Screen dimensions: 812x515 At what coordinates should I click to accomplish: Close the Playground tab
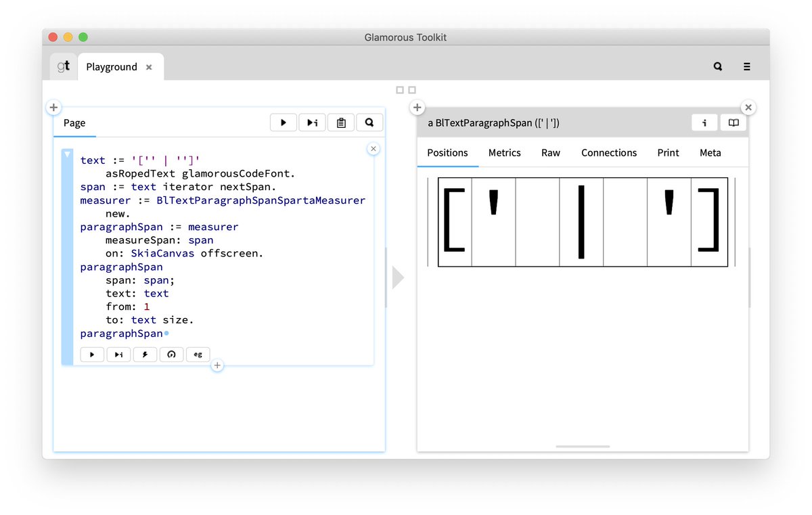149,67
